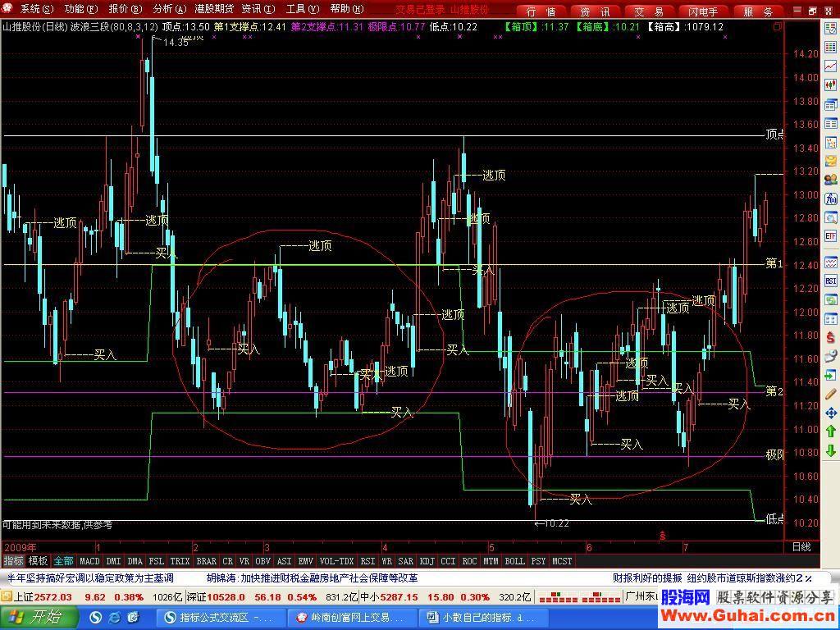This screenshot has height=630, width=840.
Task: Click the green up arrow icon
Action: click(830, 431)
